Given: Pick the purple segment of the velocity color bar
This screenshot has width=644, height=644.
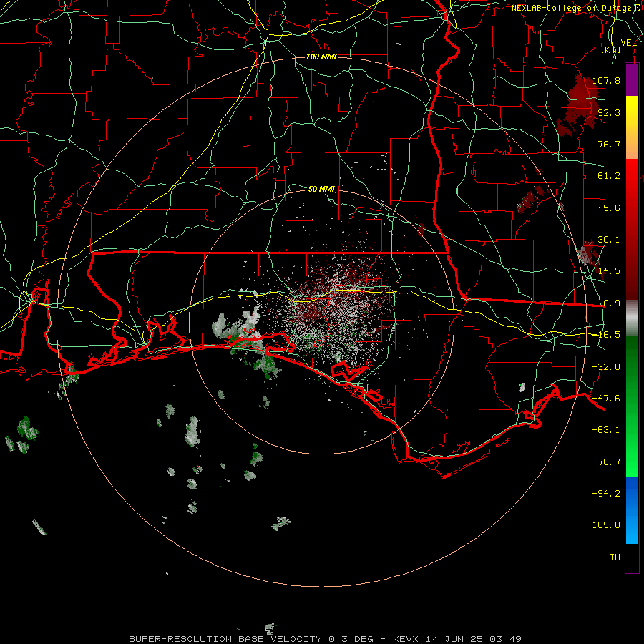Looking at the screenshot, I should 632,80.
